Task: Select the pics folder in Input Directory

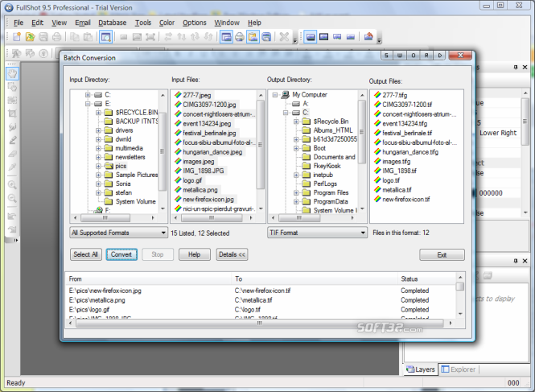Action: tap(121, 166)
